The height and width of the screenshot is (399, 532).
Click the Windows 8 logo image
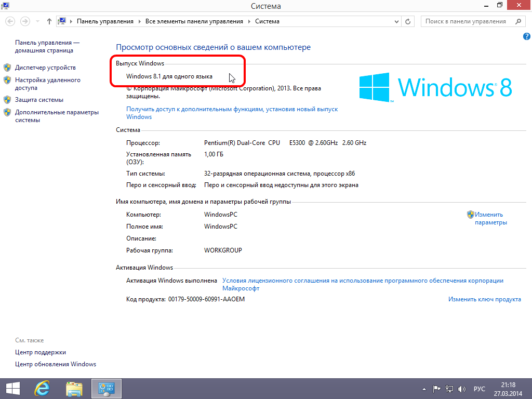tap(435, 87)
